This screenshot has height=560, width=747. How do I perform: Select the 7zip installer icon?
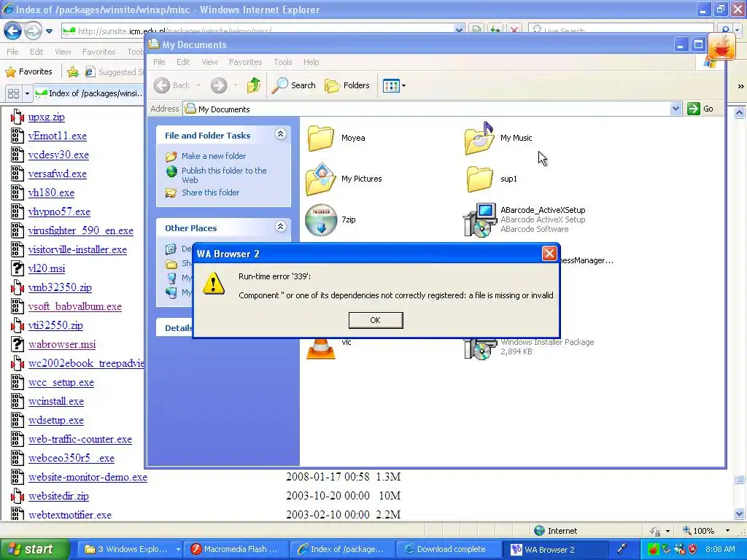[x=321, y=220]
